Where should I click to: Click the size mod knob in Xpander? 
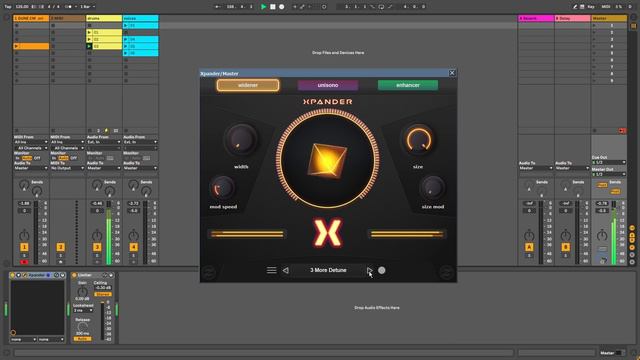tap(432, 188)
